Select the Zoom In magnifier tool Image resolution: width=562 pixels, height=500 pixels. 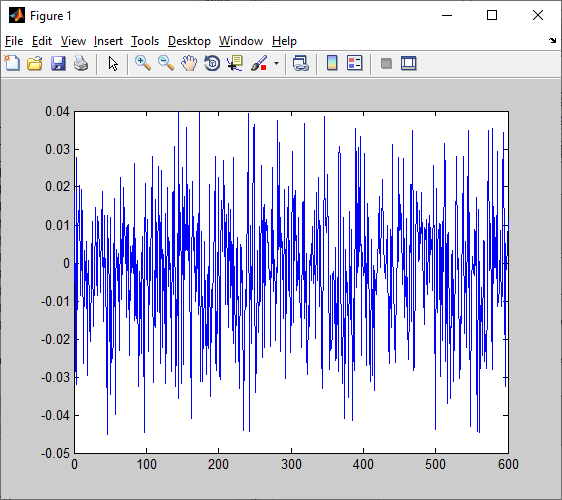(x=143, y=63)
